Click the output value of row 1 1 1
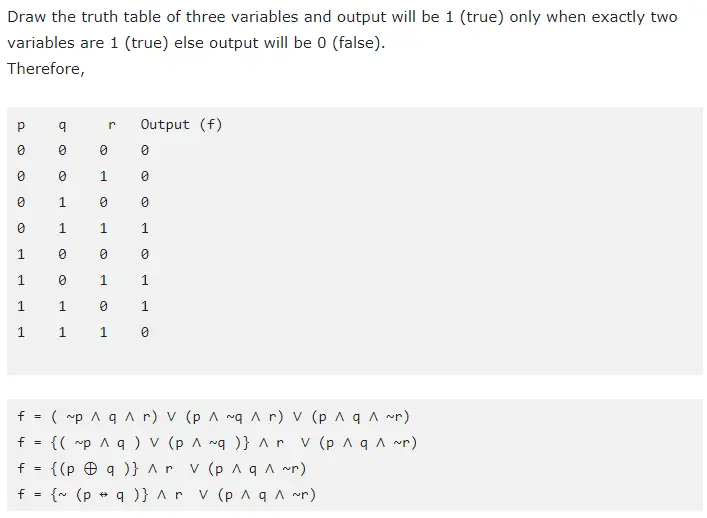The image size is (707, 518). (x=145, y=333)
